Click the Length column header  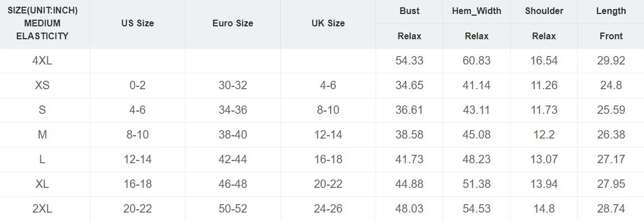pyautogui.click(x=611, y=11)
